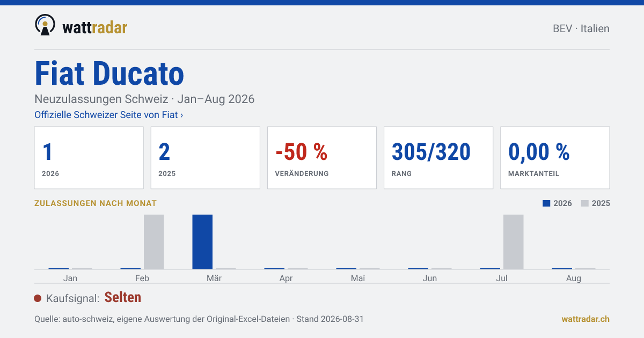Screen dimensions: 644x338
Task: Open the official Swiss Fiat page link
Action: pos(109,115)
